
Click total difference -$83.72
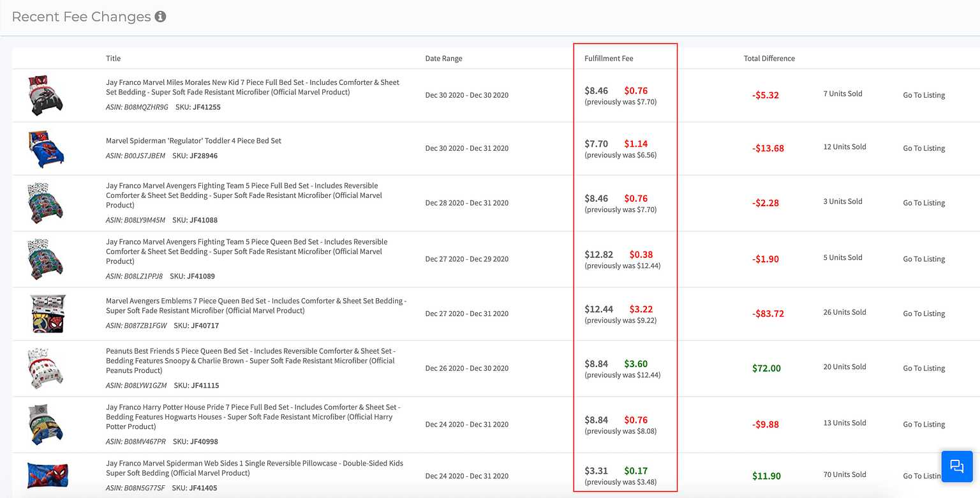[768, 313]
